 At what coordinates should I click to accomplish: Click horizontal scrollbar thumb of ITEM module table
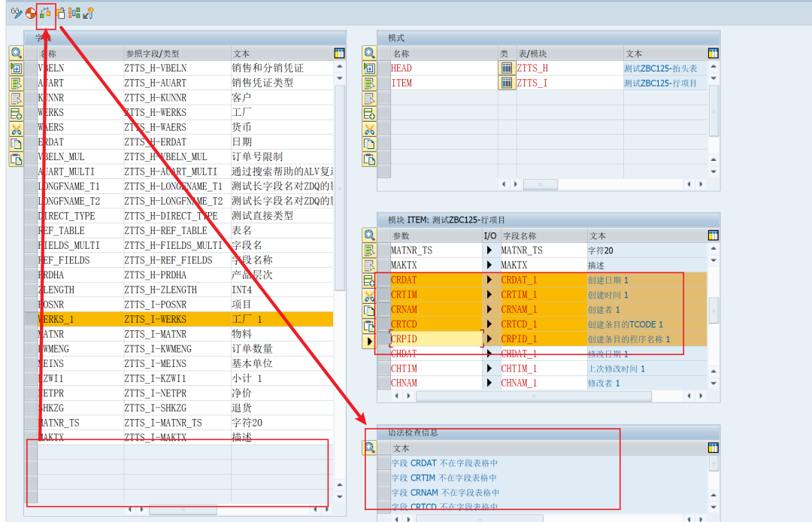(533, 396)
